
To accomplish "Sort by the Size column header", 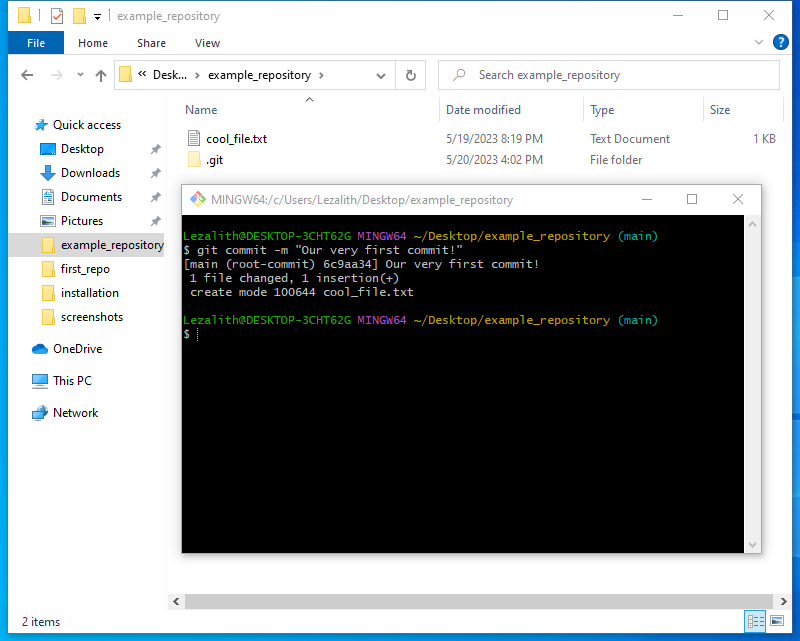I will (x=720, y=110).
